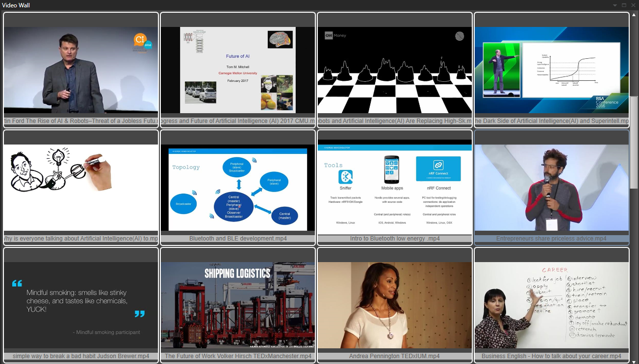Click the 'Bluetooth and BLE development.mp4' caption

(238, 239)
